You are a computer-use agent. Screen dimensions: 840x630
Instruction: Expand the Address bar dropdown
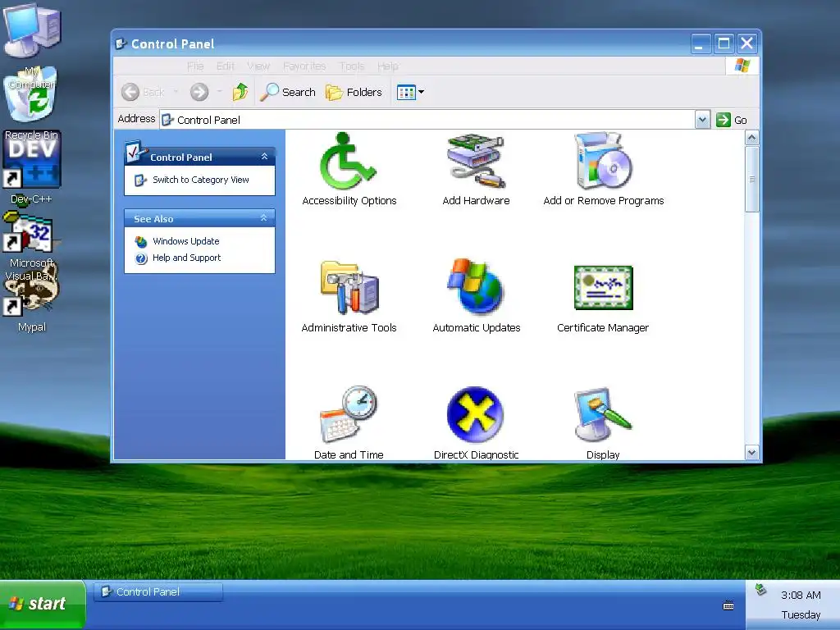point(702,120)
